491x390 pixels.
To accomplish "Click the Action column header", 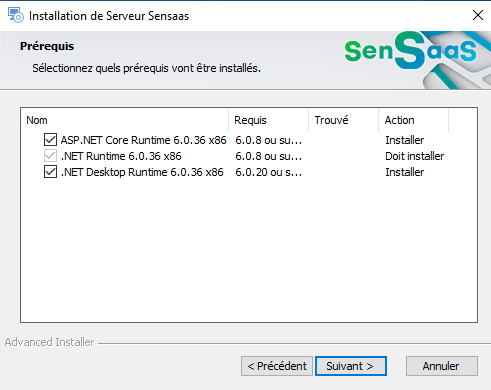I will point(414,120).
